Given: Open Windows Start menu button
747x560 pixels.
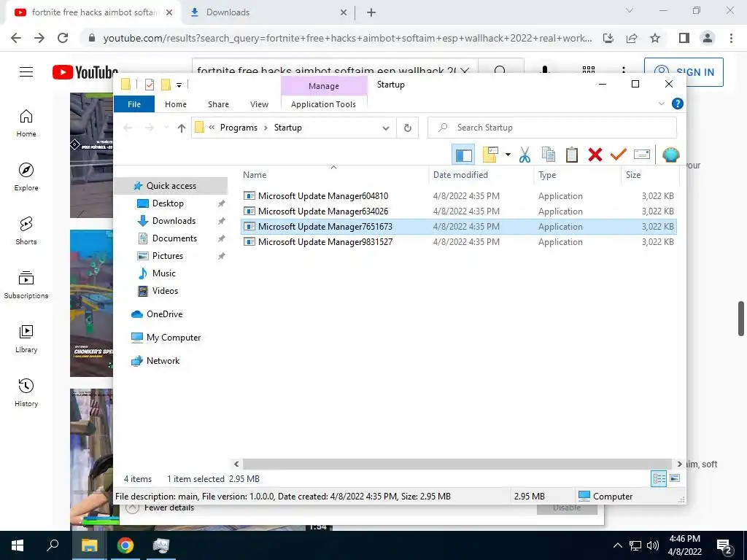Looking at the screenshot, I should (x=18, y=545).
